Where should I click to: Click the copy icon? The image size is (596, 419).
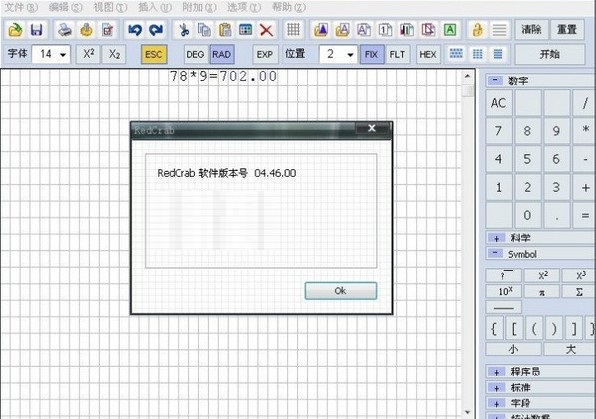coord(204,30)
